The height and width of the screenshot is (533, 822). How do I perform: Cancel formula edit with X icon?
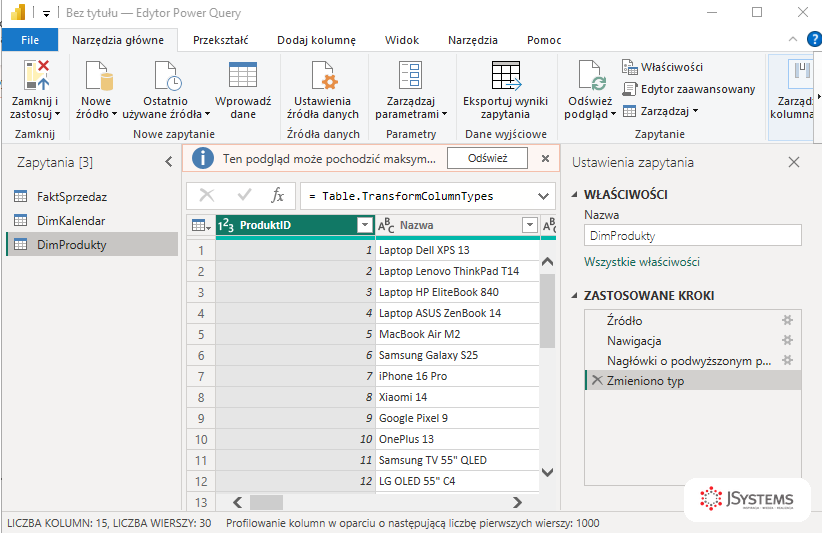tap(207, 195)
